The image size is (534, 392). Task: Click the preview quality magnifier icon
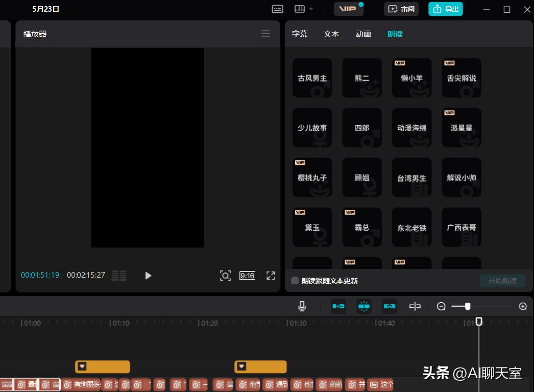tap(226, 276)
